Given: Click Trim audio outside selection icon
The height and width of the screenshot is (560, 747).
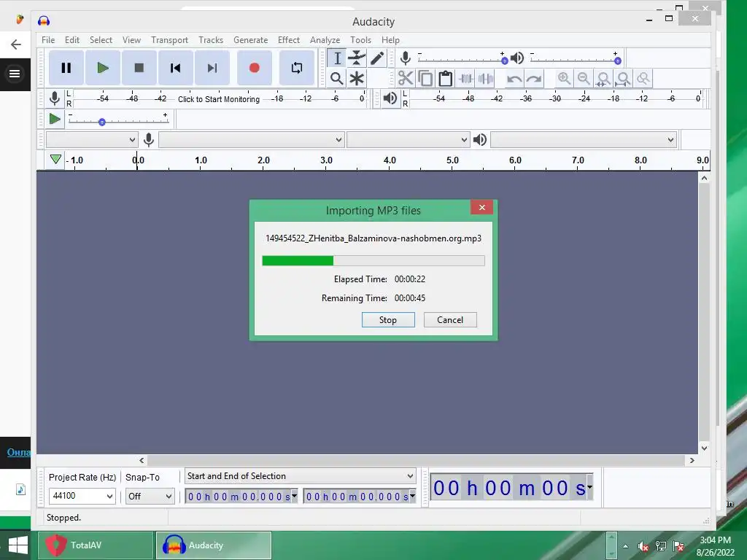Looking at the screenshot, I should (x=465, y=78).
